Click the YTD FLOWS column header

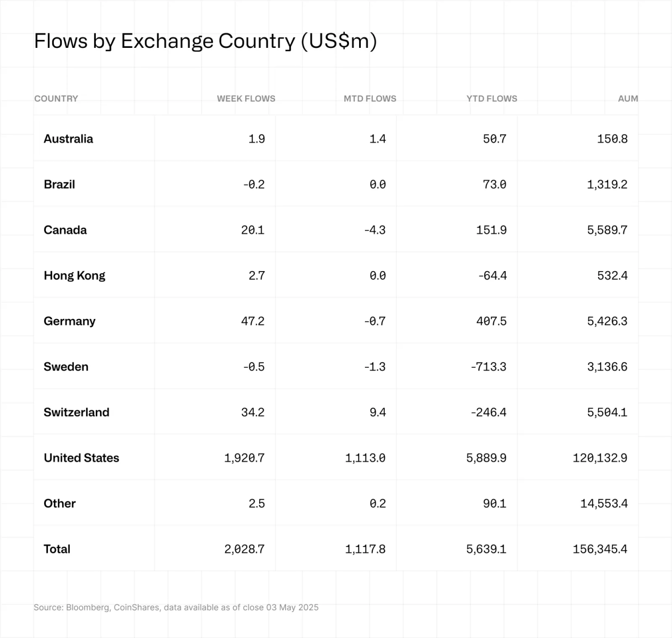point(492,98)
